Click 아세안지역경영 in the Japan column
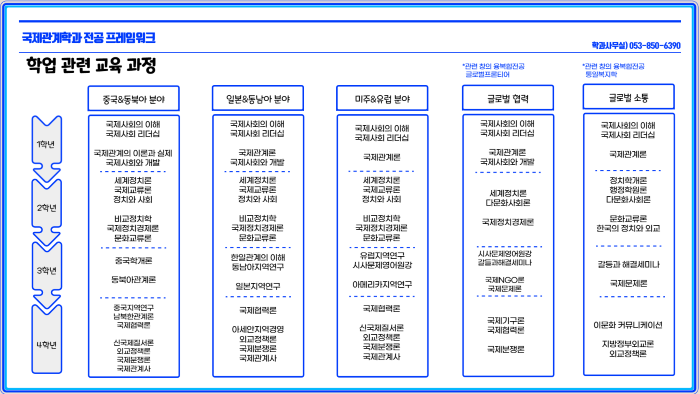 [258, 329]
